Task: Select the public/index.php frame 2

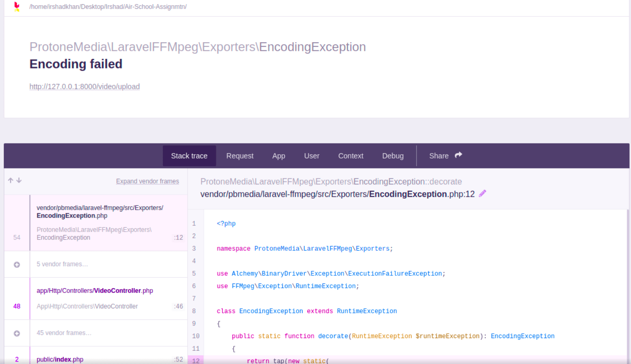Action: pos(96,356)
